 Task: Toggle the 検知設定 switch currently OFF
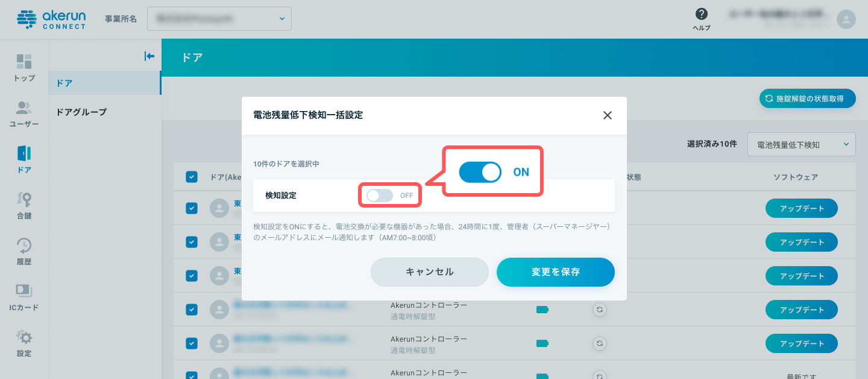click(380, 196)
